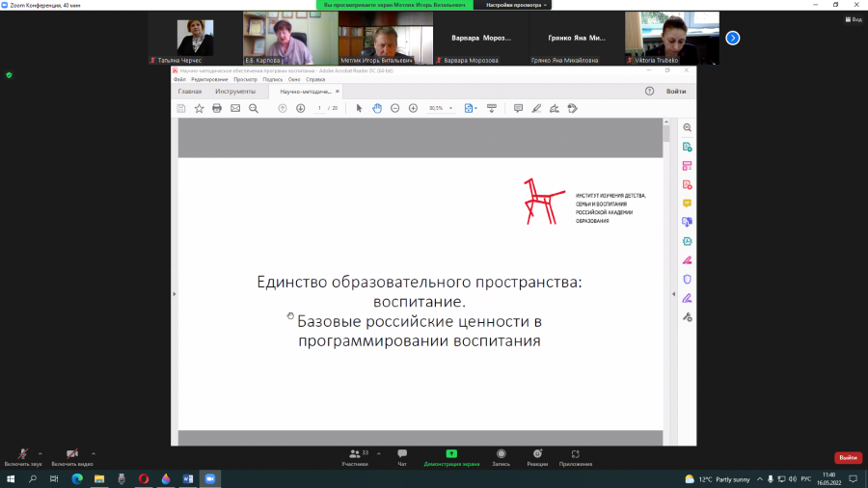Open the Chat panel icon
This screenshot has height=488, width=868.
point(402,453)
